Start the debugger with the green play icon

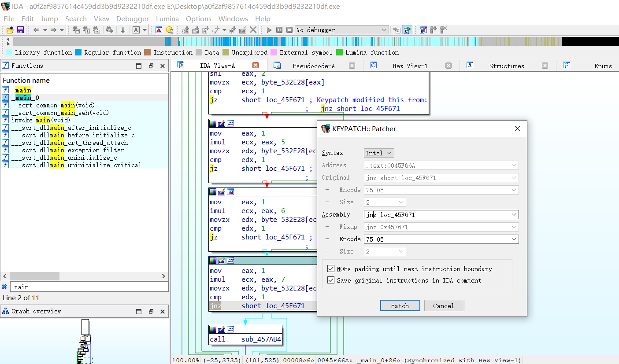coord(269,30)
